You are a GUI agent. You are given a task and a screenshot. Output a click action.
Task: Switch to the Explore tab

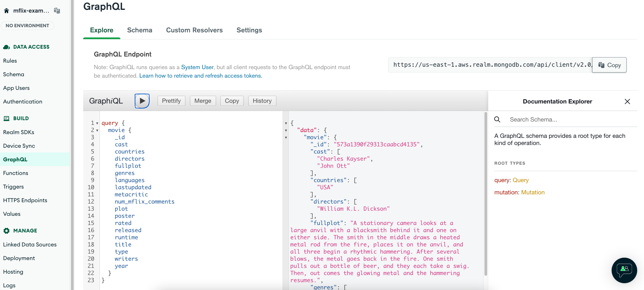102,30
